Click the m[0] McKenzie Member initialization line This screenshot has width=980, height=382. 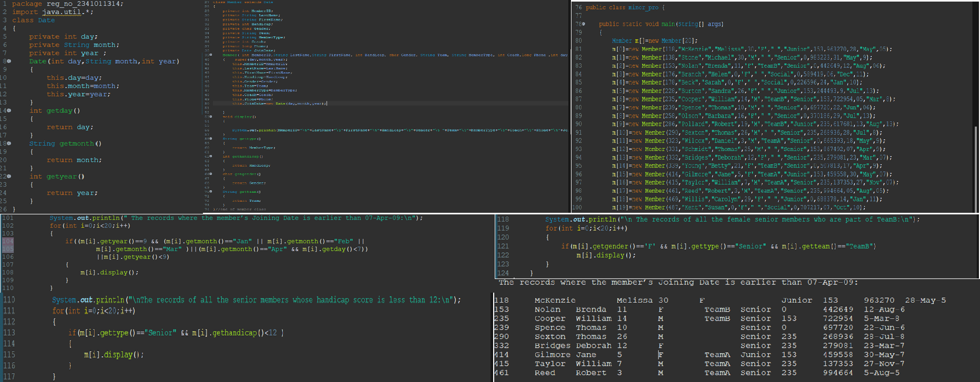pyautogui.click(x=752, y=49)
